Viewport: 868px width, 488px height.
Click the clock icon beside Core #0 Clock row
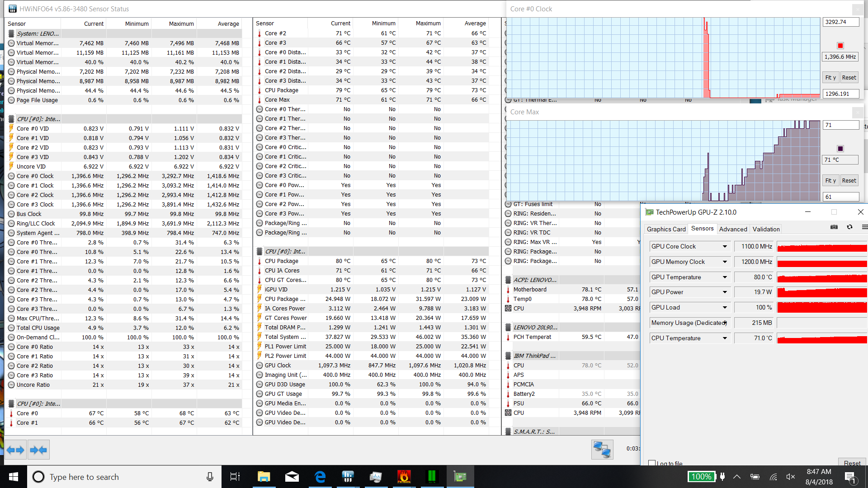tap(11, 176)
